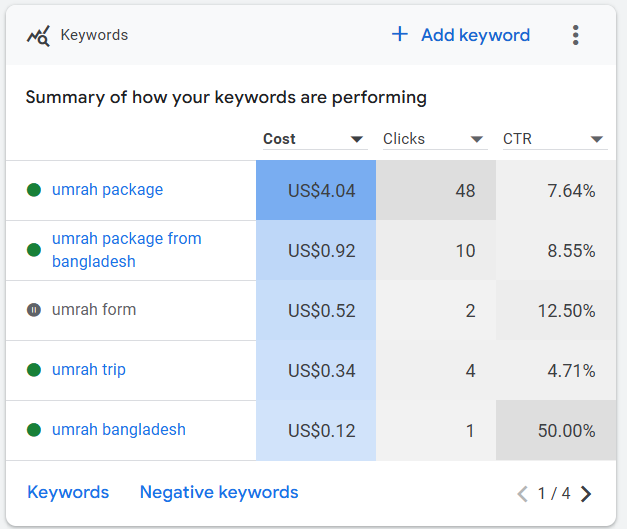Open the Keywords link at bottom

click(68, 492)
